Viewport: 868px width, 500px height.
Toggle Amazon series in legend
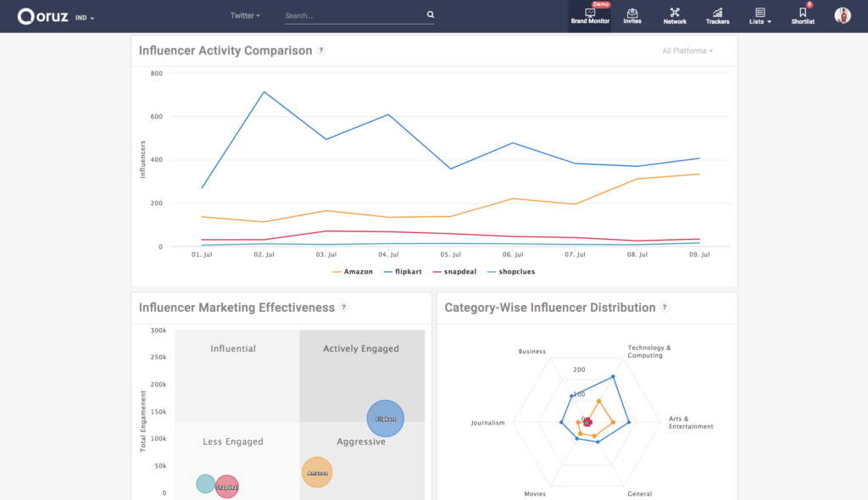pos(353,272)
